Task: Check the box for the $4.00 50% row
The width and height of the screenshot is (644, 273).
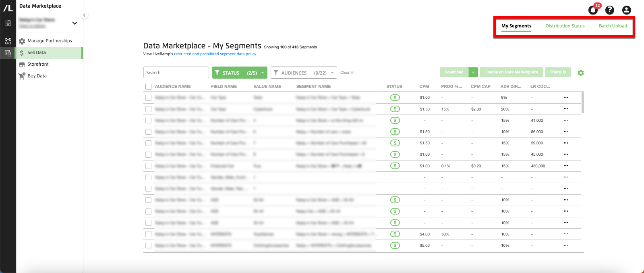Action: [x=148, y=234]
